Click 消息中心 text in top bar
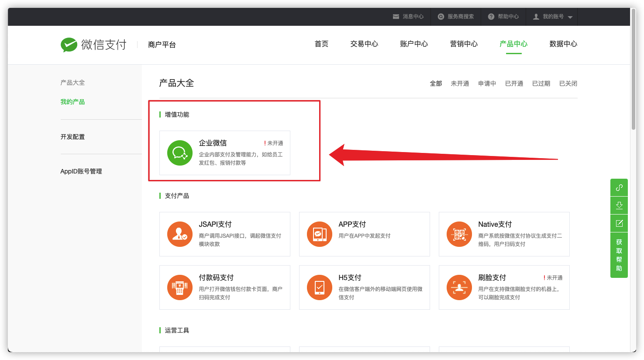This screenshot has height=360, width=644. click(x=413, y=17)
